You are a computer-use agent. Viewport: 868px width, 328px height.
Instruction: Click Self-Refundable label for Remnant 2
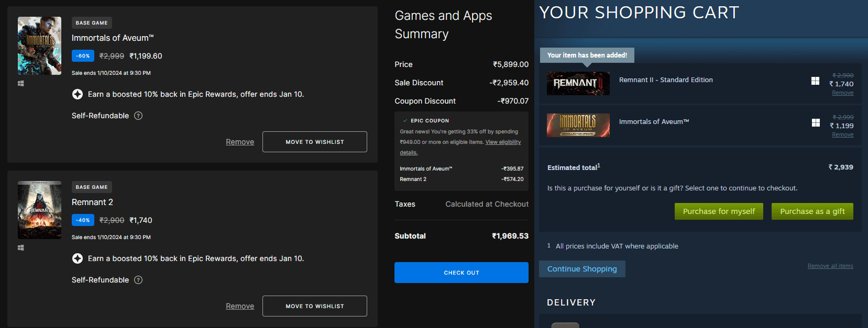100,280
